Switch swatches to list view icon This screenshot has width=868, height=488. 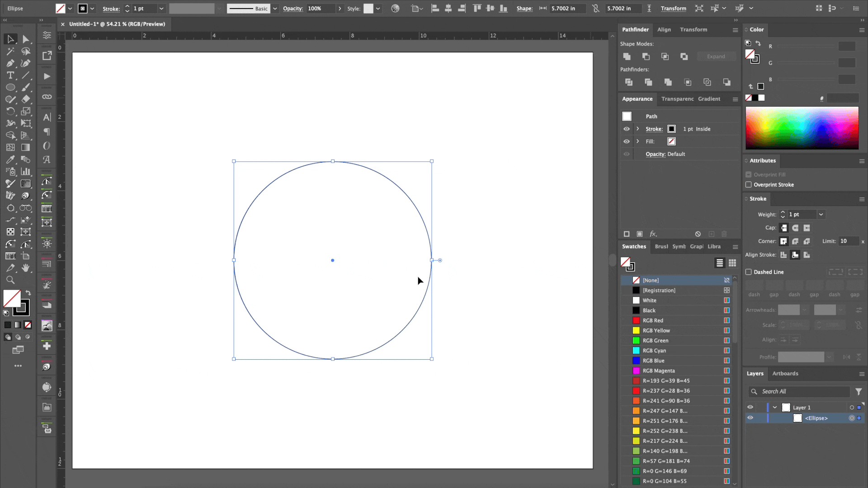coord(719,263)
